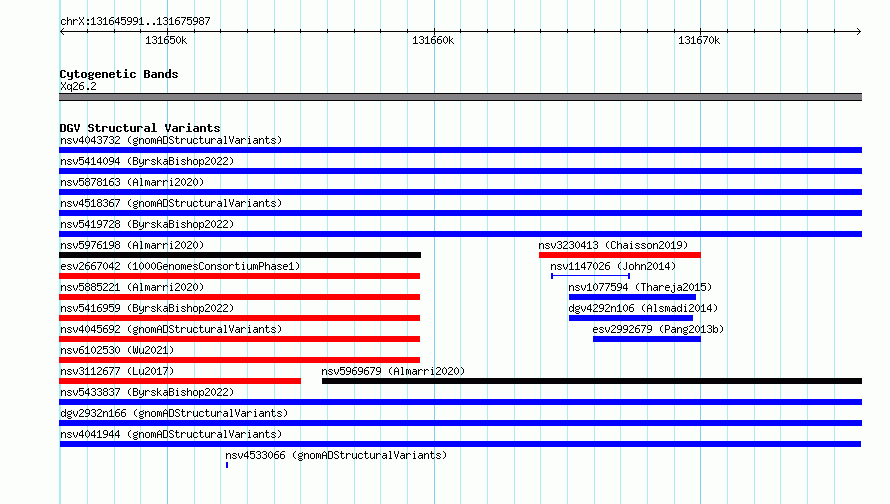Select the dgv4292n106 Alsmadi2014 label
The image size is (890, 504).
[643, 308]
